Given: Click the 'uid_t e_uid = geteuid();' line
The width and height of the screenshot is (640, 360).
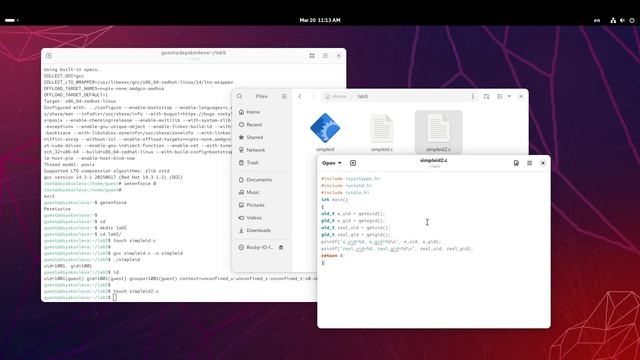Looking at the screenshot, I should click(x=353, y=213).
